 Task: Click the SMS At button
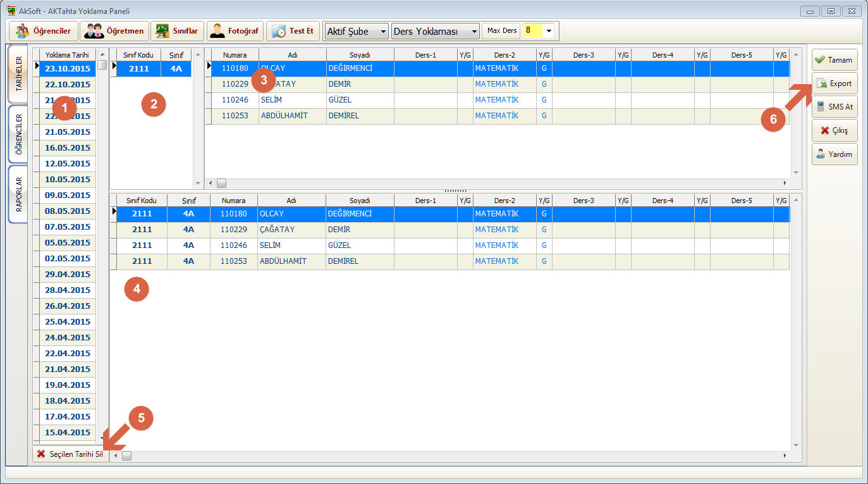coord(834,106)
